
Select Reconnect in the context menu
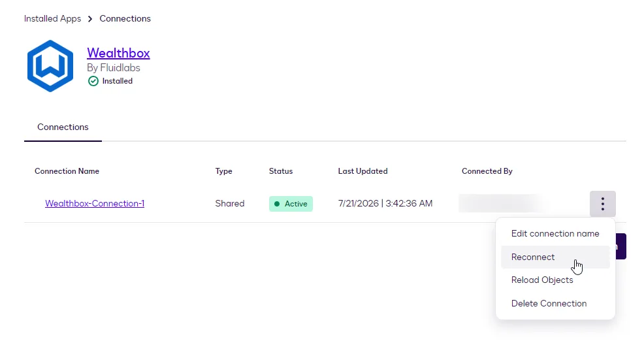(555, 257)
